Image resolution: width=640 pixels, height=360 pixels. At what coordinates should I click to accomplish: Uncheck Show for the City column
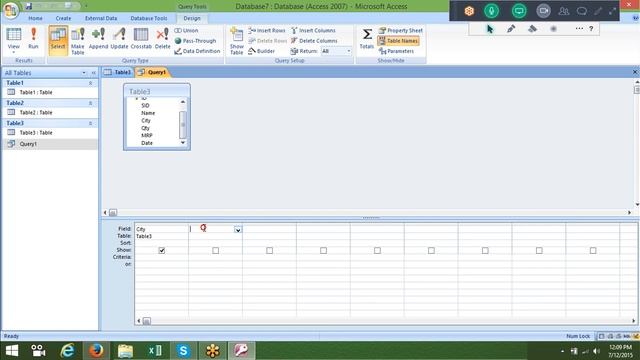[162, 250]
